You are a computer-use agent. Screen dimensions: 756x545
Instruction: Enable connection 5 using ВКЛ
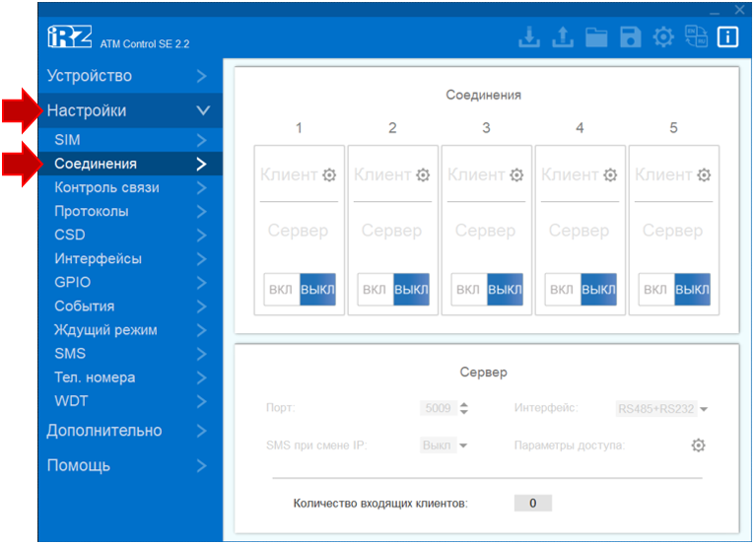pyautogui.click(x=654, y=290)
